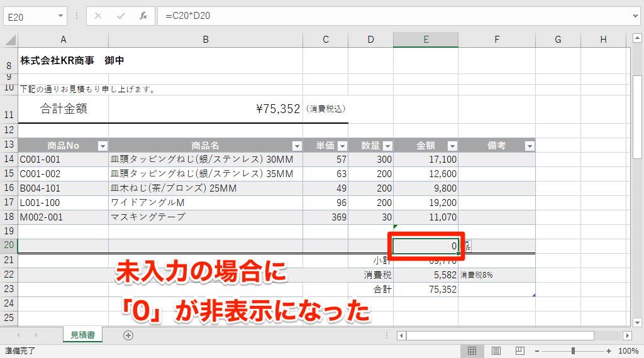
Task: Open 備考 filter dropdown
Action: tap(530, 146)
